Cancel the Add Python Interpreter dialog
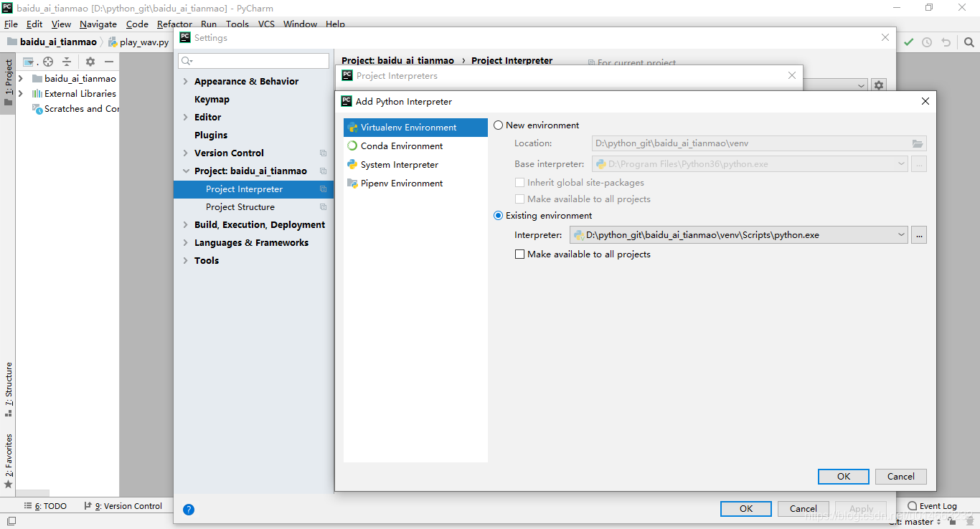 click(900, 477)
